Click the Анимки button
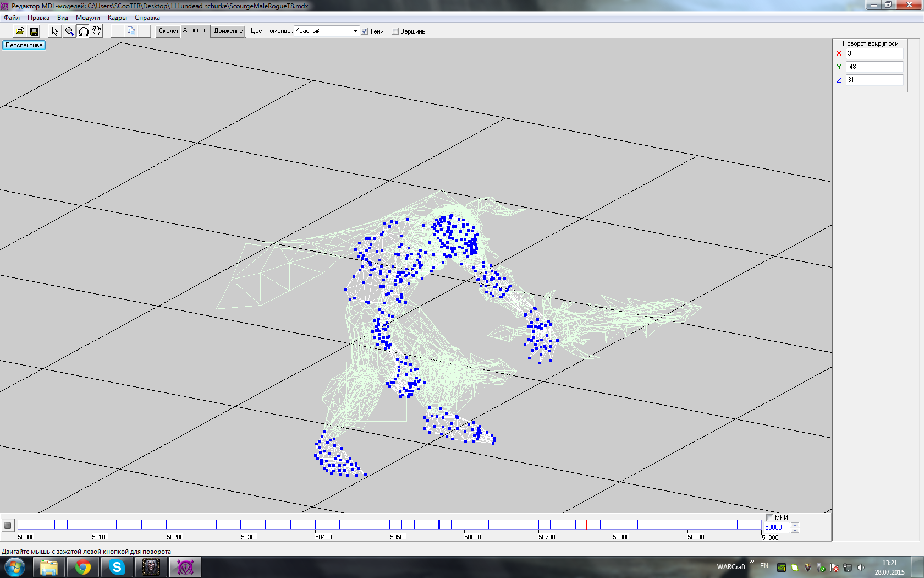The width and height of the screenshot is (924, 578). 194,31
